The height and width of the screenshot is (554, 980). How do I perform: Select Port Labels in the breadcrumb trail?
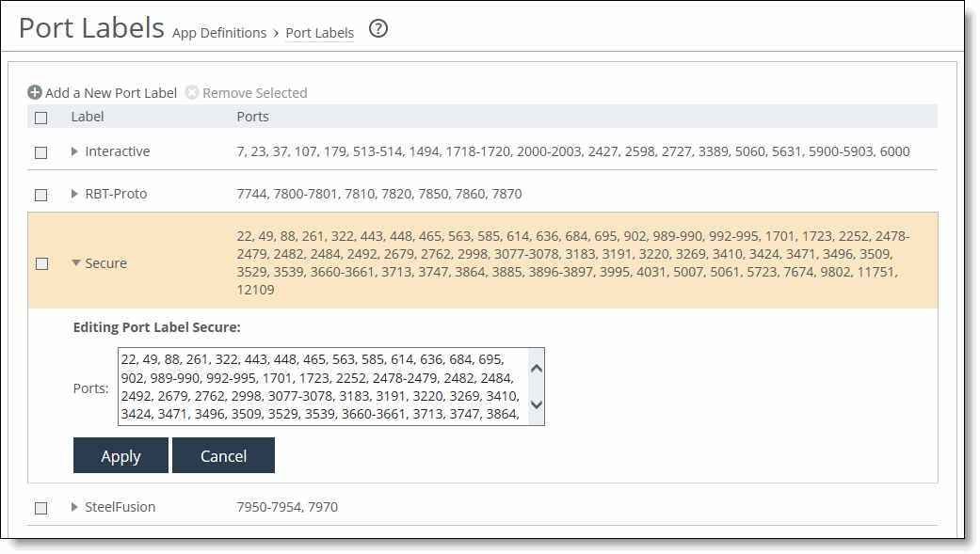tap(320, 33)
